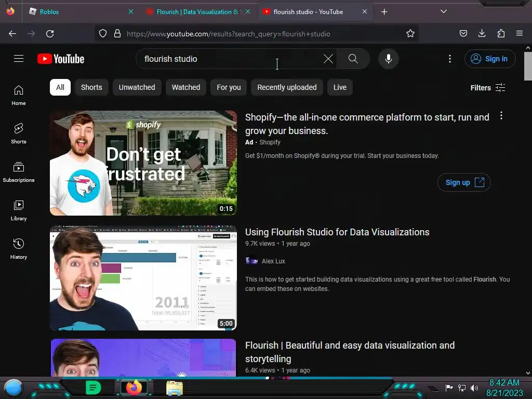Go forward in browser
Image resolution: width=532 pixels, height=399 pixels.
point(31,34)
